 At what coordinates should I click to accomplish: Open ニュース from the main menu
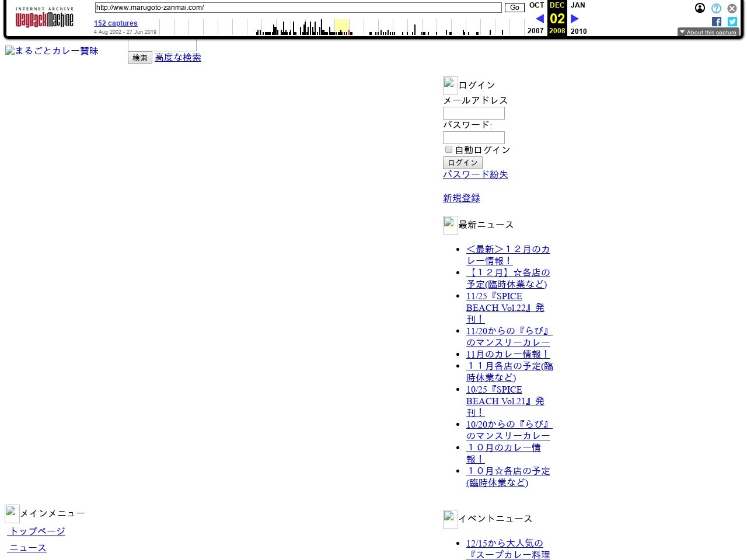point(26,548)
